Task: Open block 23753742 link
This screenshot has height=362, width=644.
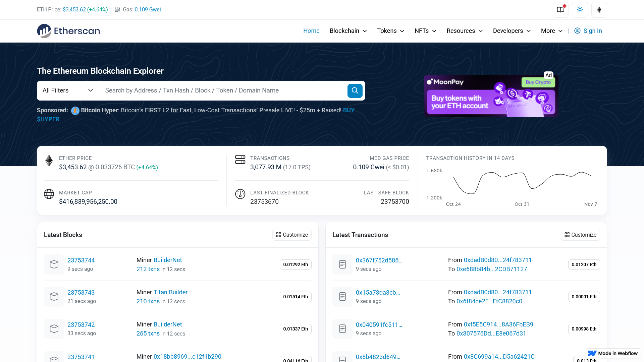Action: [81, 325]
